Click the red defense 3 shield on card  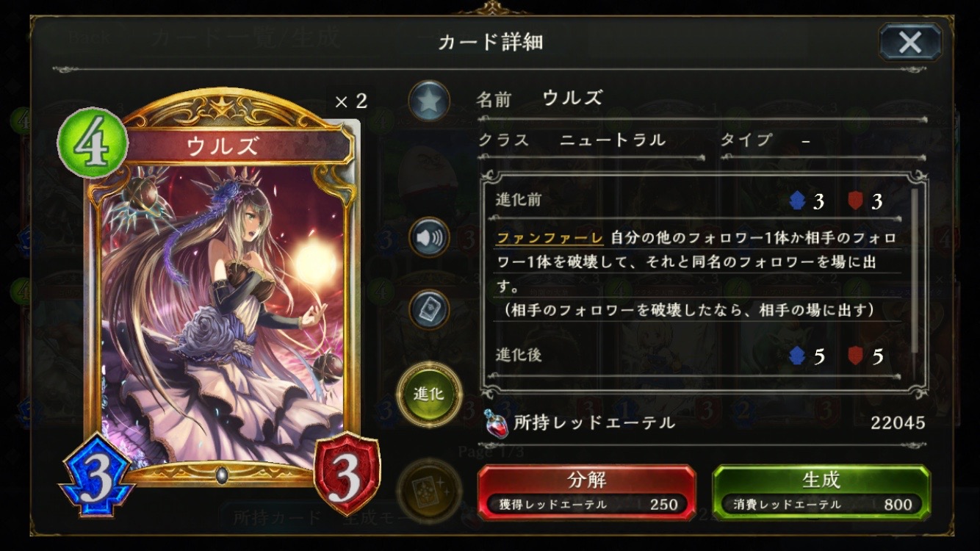click(347, 475)
